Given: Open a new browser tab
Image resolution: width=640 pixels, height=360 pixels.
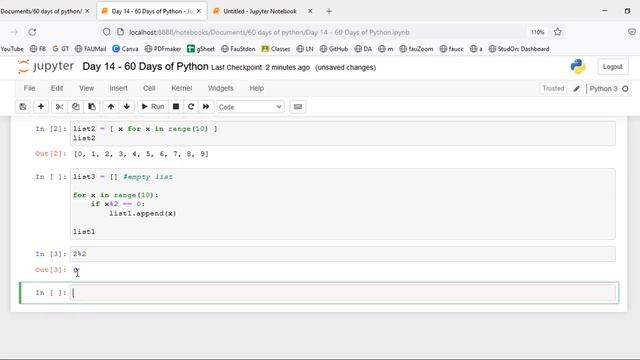Looking at the screenshot, I should coord(329,11).
